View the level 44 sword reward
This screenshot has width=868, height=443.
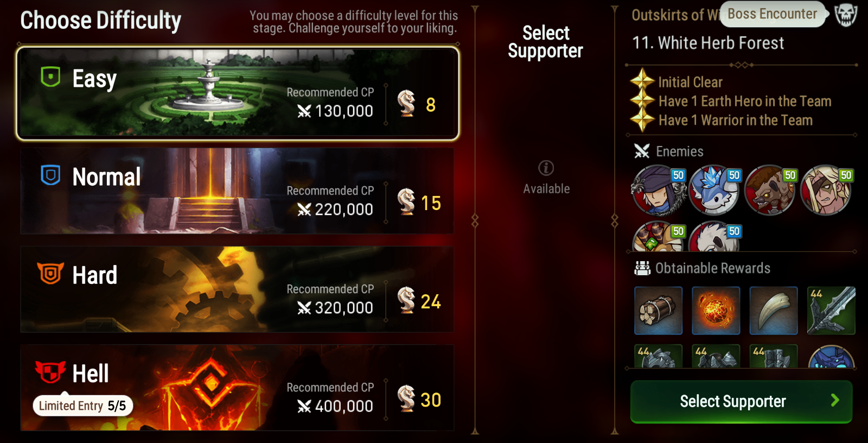831,311
